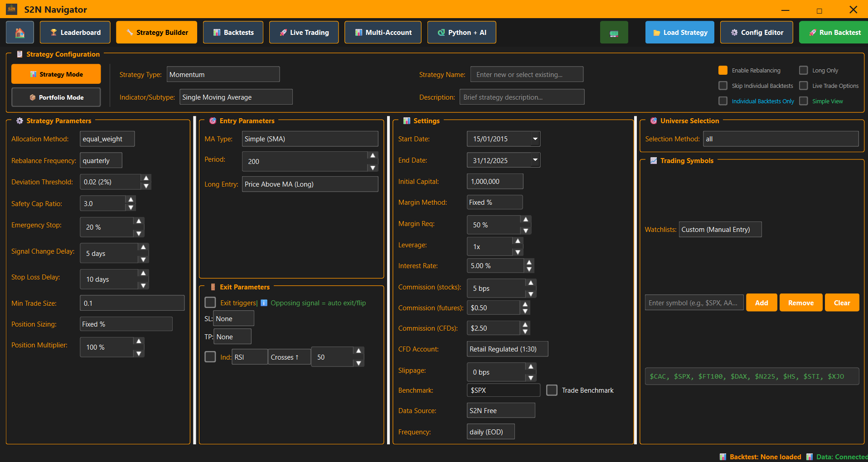868x462 pixels.
Task: Click the Initial Capital field
Action: (495, 181)
